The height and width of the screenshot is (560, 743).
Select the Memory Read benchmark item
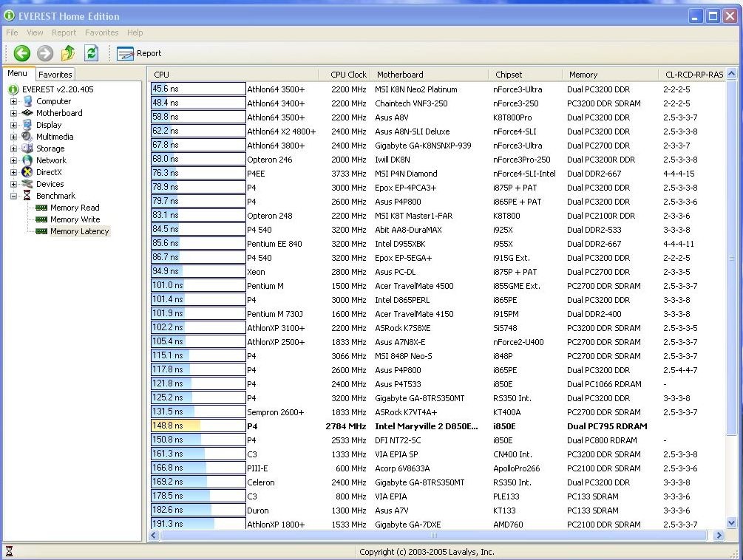(x=75, y=208)
